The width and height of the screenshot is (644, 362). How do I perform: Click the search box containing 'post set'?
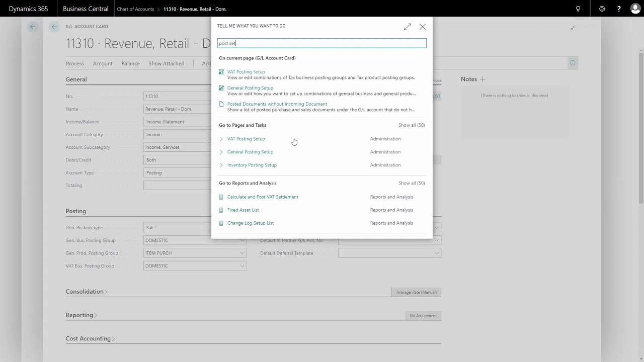(x=322, y=43)
